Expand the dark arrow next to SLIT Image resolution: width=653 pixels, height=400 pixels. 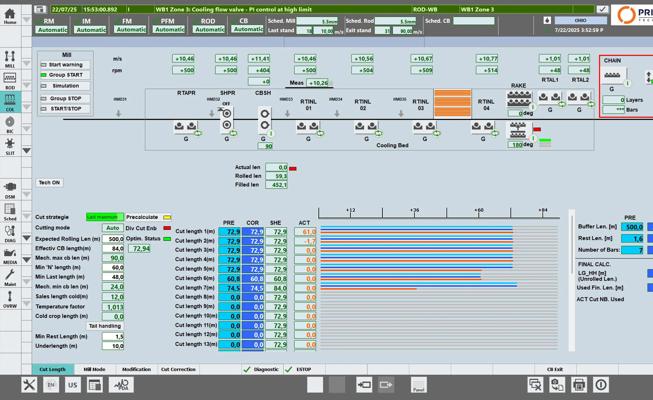coord(26,150)
